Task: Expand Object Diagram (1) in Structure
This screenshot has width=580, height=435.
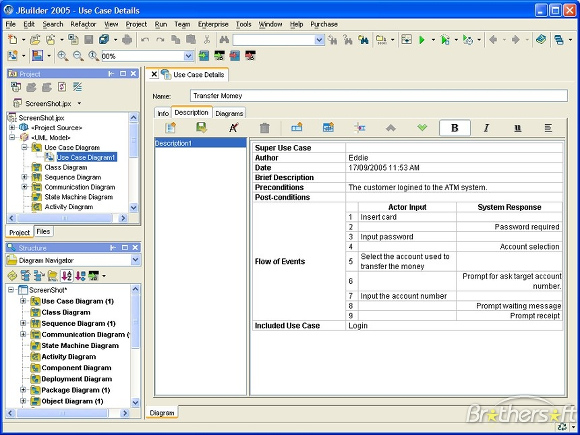Action: (x=23, y=401)
